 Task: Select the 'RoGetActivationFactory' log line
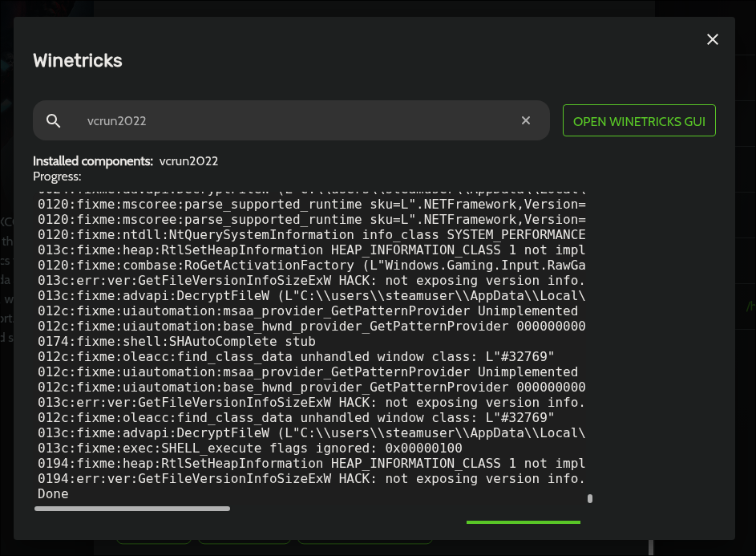(312, 266)
